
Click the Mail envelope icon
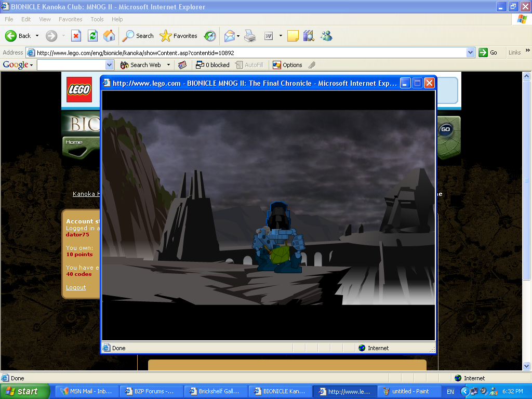[229, 36]
